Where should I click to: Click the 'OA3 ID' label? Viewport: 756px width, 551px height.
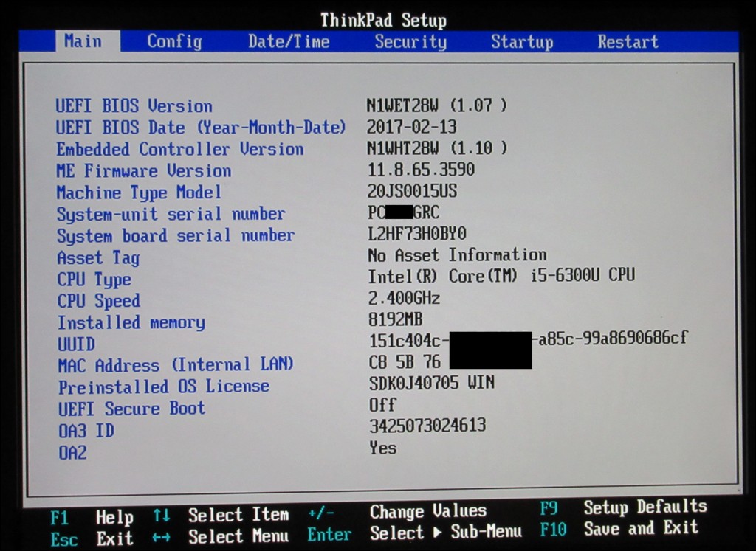[x=86, y=431]
